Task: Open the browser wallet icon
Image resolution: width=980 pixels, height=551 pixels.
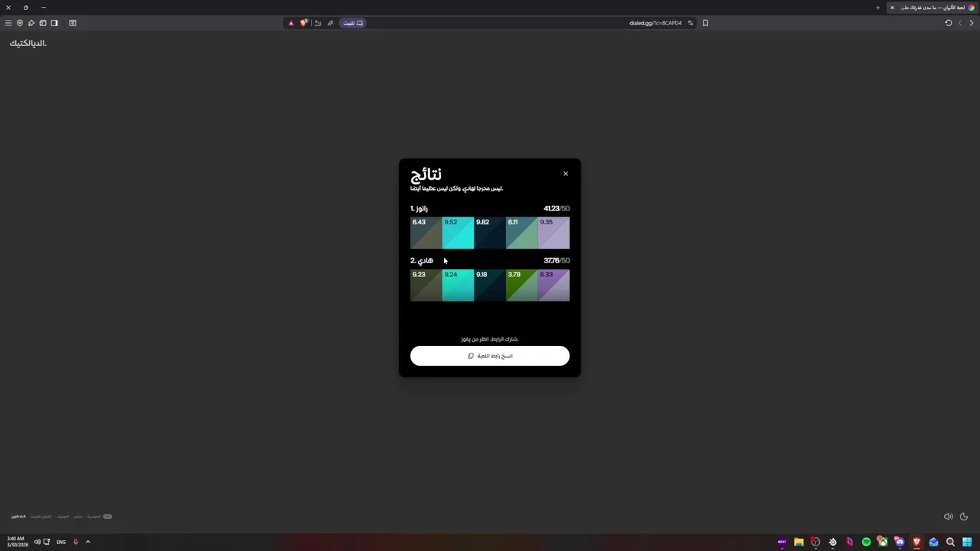Action: click(x=43, y=23)
